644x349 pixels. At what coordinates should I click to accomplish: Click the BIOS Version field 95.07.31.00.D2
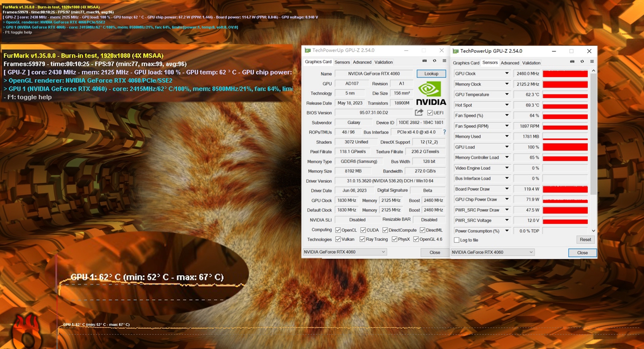pyautogui.click(x=374, y=113)
